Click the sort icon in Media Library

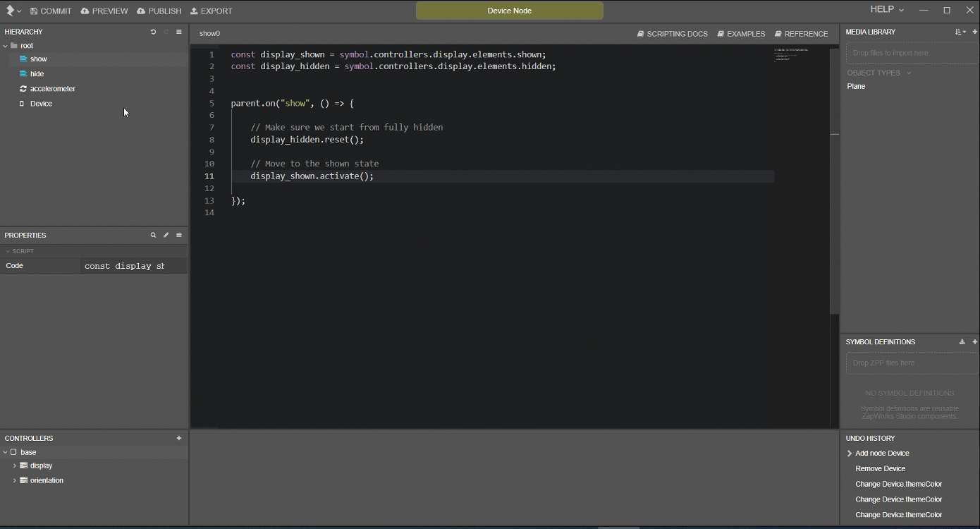[x=959, y=32]
